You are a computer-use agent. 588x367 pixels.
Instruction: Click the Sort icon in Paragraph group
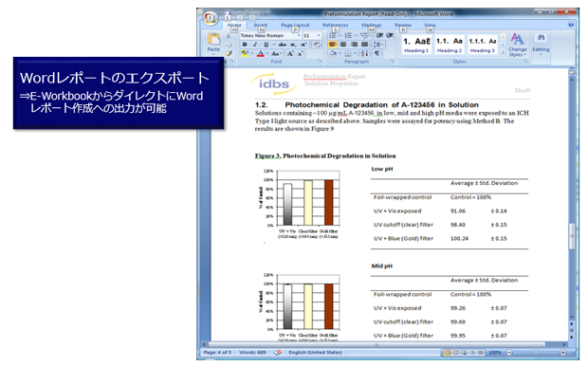[364, 54]
